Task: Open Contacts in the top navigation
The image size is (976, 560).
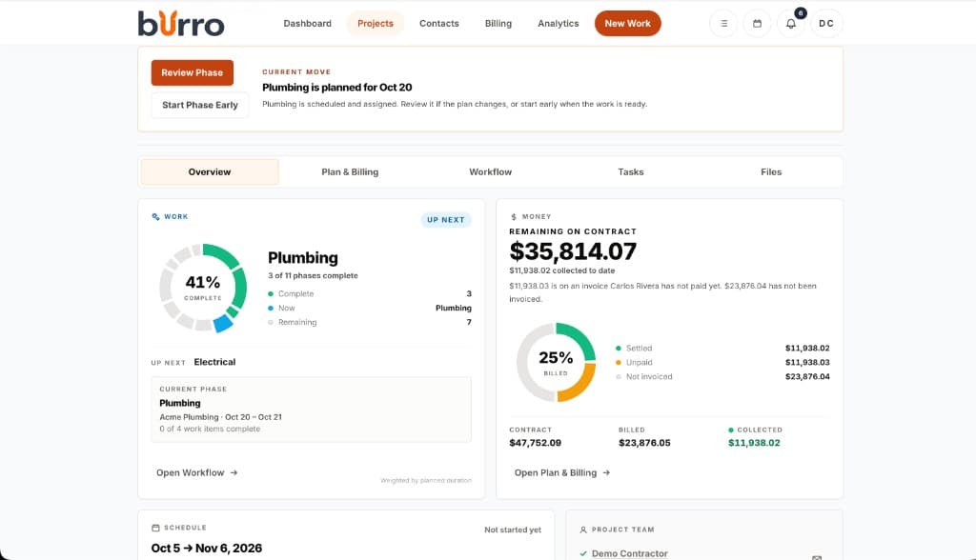Action: coord(438,24)
